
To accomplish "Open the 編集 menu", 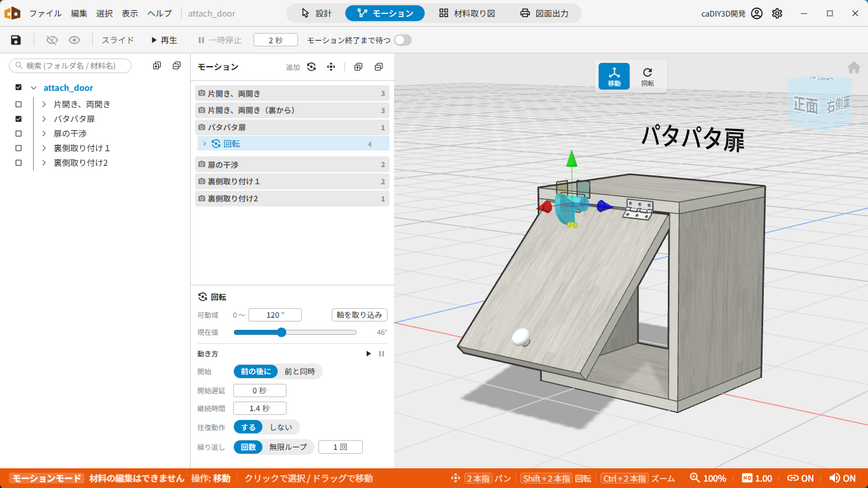I will tap(79, 13).
